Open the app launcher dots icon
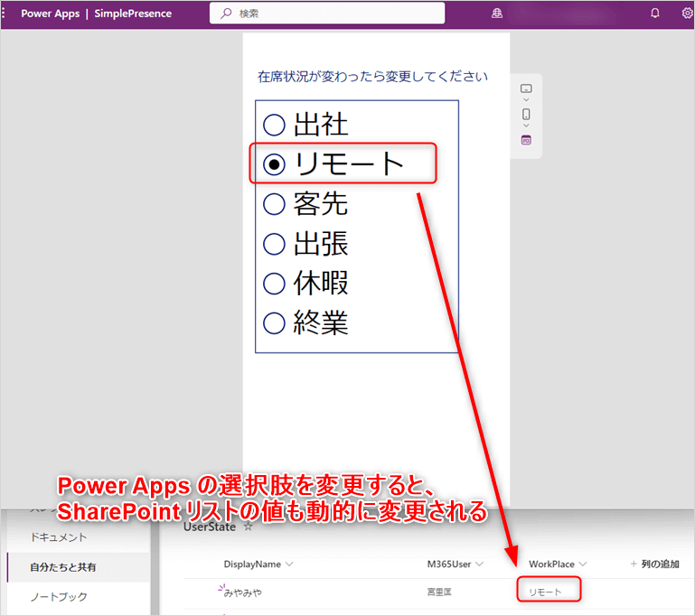Image resolution: width=695 pixels, height=616 pixels. click(3, 14)
